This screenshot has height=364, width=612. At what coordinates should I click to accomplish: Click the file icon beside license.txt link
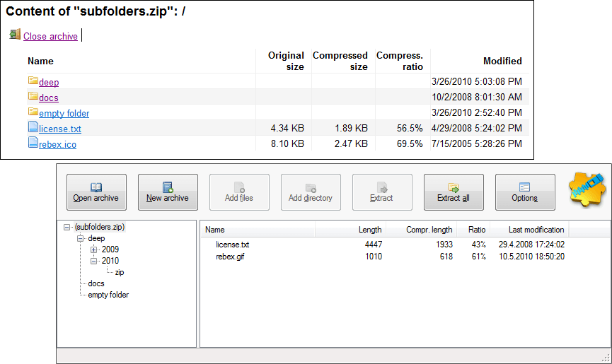click(x=33, y=127)
